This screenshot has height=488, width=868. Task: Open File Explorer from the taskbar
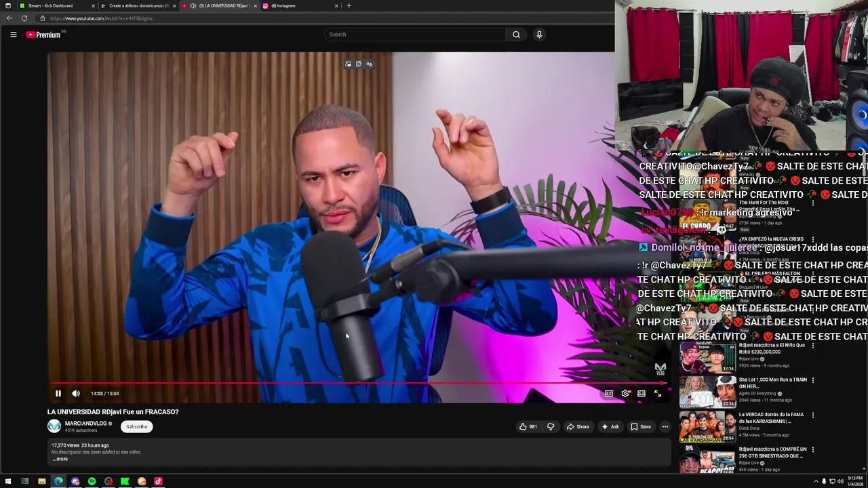pyautogui.click(x=41, y=481)
